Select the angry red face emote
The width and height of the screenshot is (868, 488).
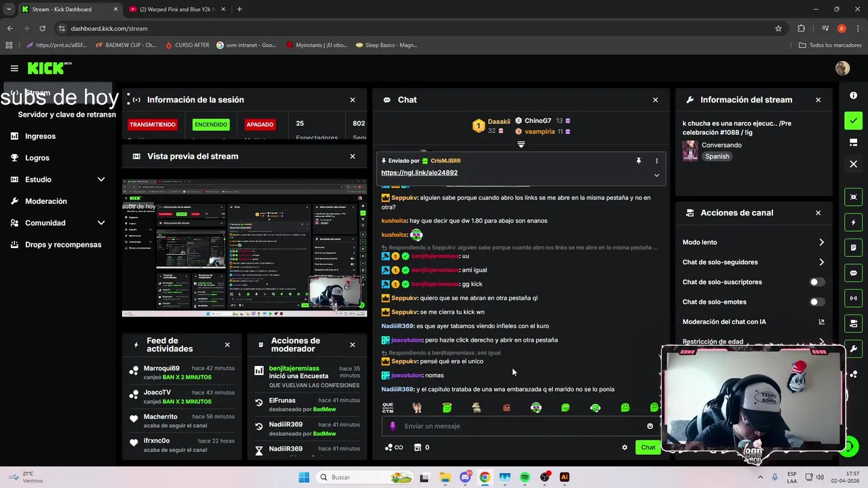coord(507,407)
